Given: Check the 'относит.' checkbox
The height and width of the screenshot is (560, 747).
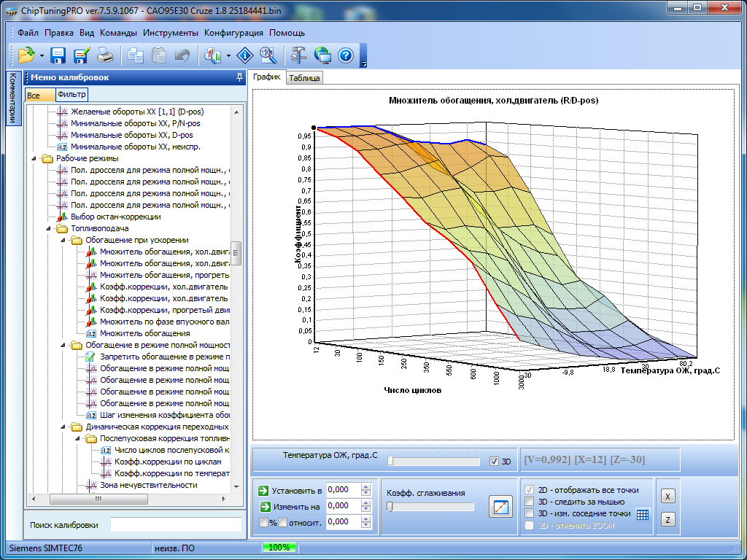Looking at the screenshot, I should point(282,522).
